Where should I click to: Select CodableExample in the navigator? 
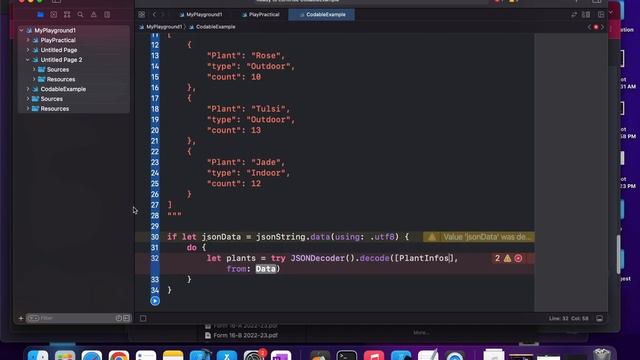(x=63, y=89)
